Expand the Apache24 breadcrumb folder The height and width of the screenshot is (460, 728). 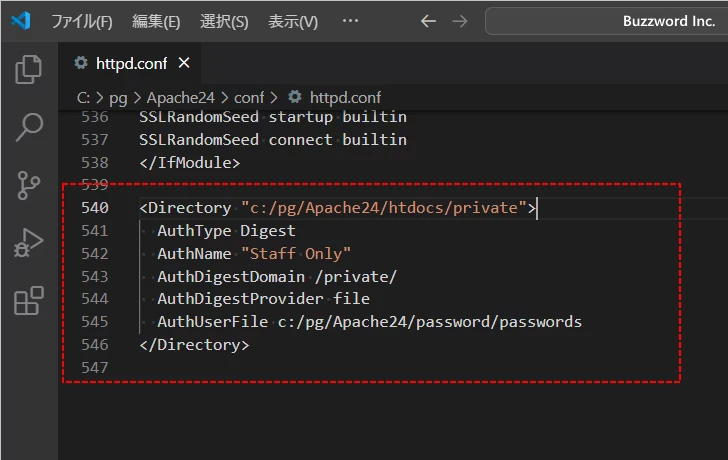click(x=176, y=97)
